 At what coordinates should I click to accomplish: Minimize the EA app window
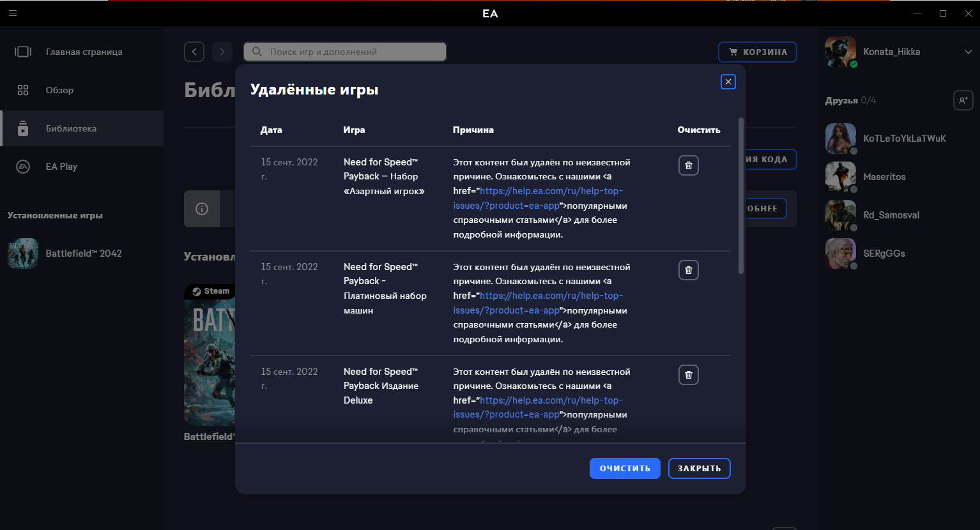click(x=917, y=13)
